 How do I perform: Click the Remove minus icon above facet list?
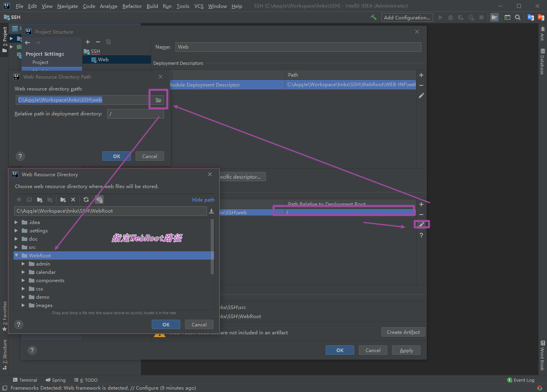98,42
